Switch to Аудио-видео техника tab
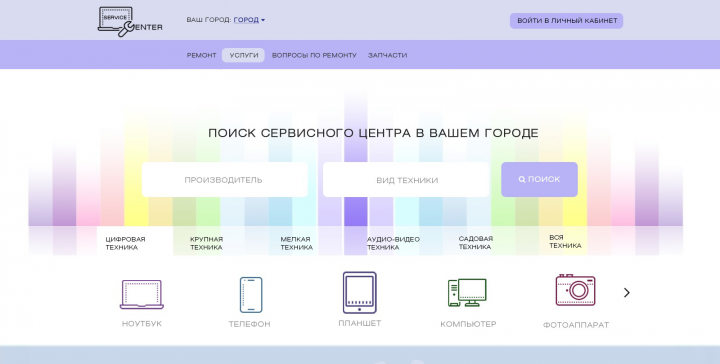The width and height of the screenshot is (720, 364). (393, 243)
